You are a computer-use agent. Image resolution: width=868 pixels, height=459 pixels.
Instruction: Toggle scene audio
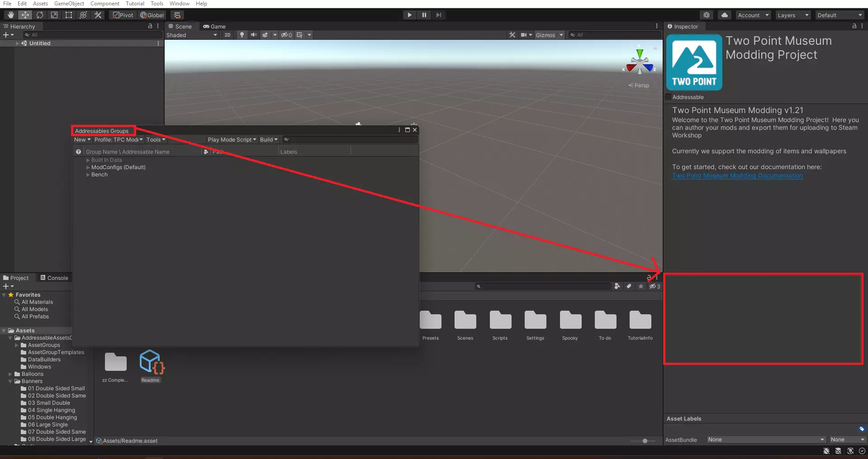click(x=253, y=35)
